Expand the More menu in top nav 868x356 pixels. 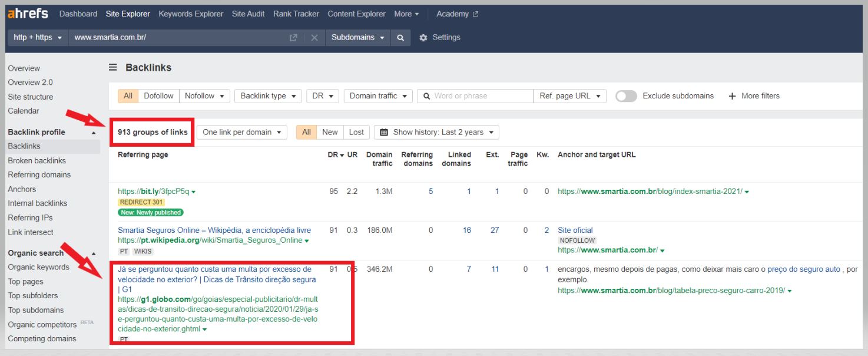coord(407,14)
